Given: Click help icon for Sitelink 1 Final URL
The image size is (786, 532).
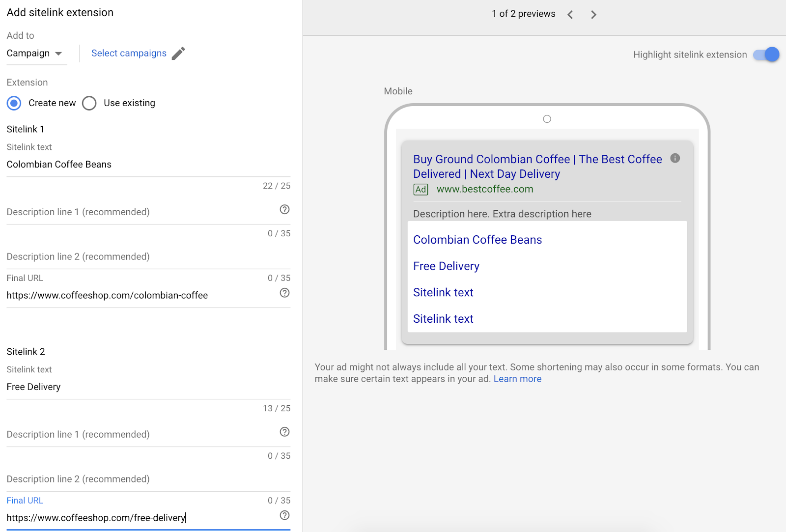Looking at the screenshot, I should tap(284, 293).
